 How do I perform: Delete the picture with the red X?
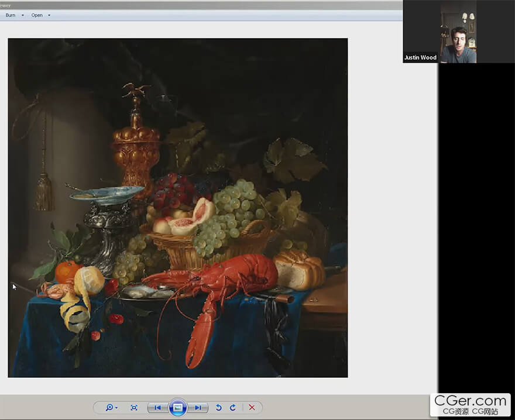click(x=252, y=408)
